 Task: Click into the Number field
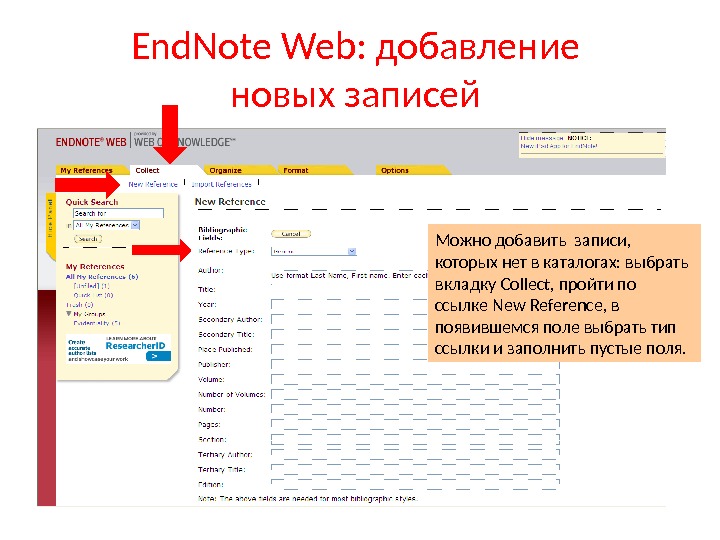pyautogui.click(x=415, y=410)
